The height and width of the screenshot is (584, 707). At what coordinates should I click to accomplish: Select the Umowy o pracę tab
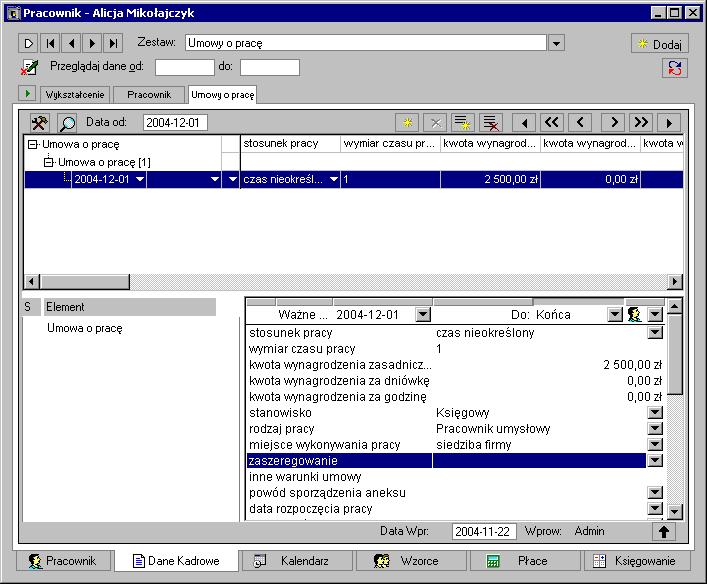pos(222,95)
